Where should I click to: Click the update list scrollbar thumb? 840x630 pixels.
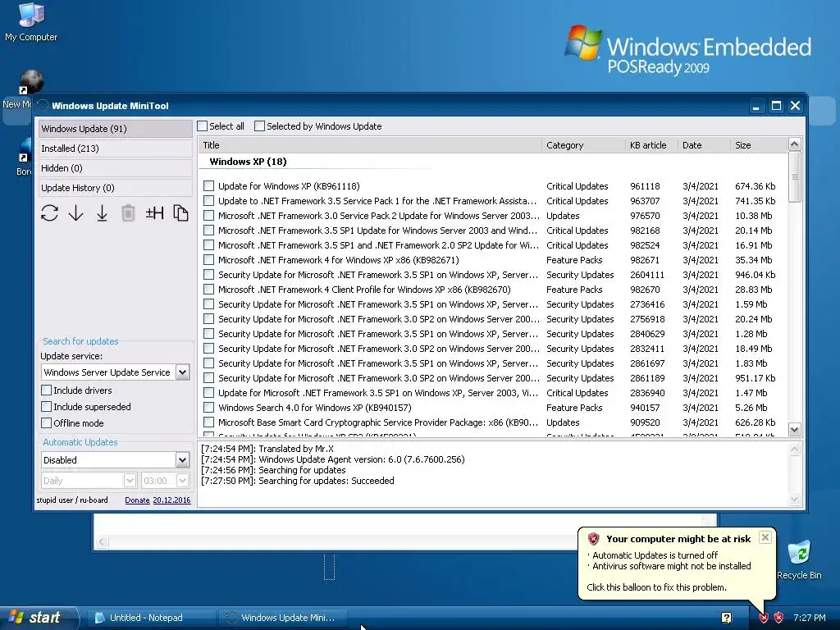click(794, 177)
